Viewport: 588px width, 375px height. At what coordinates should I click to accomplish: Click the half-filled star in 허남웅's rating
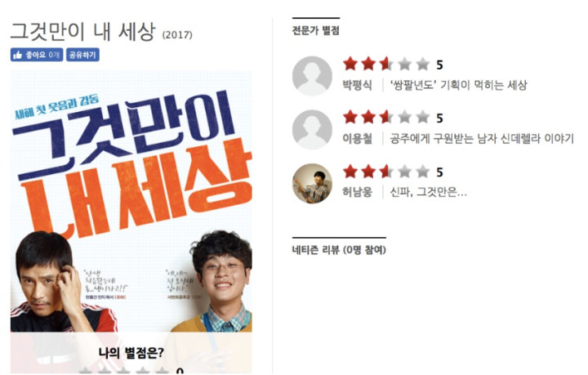click(x=386, y=172)
